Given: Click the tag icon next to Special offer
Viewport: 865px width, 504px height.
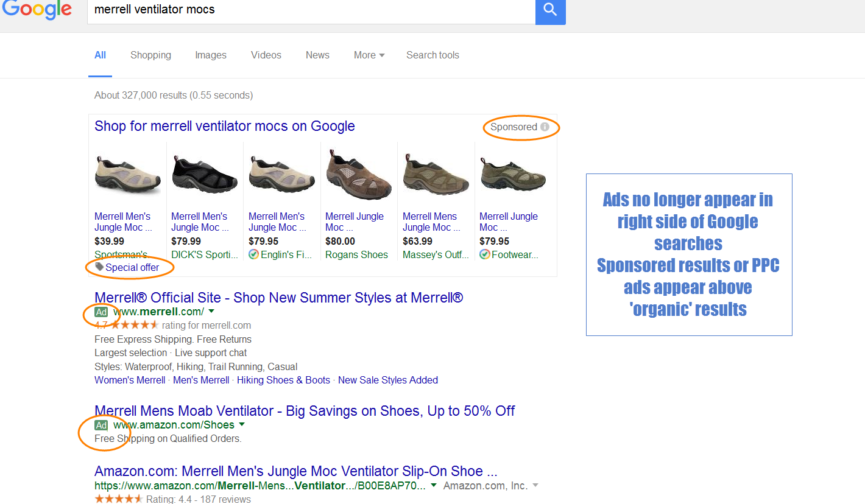Looking at the screenshot, I should click(99, 267).
